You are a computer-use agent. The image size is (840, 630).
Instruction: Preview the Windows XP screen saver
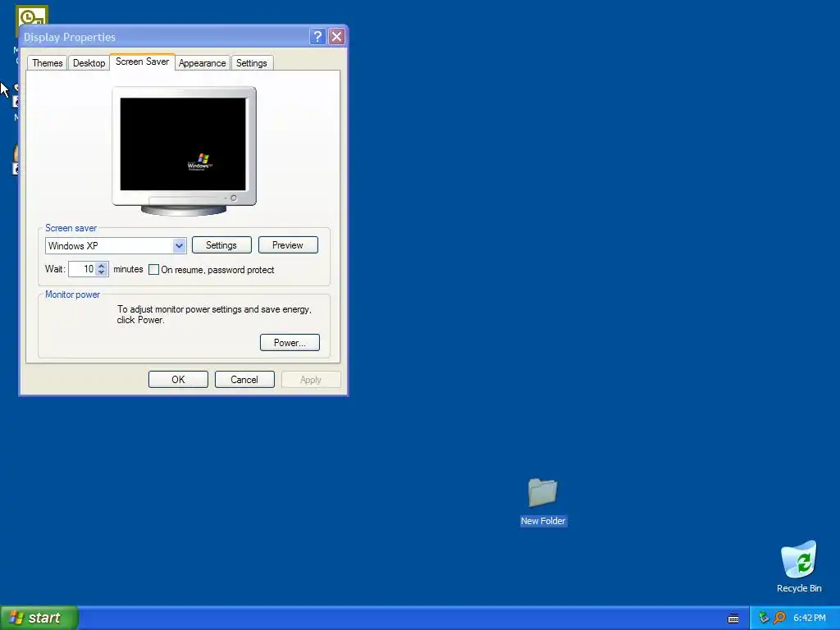click(288, 244)
